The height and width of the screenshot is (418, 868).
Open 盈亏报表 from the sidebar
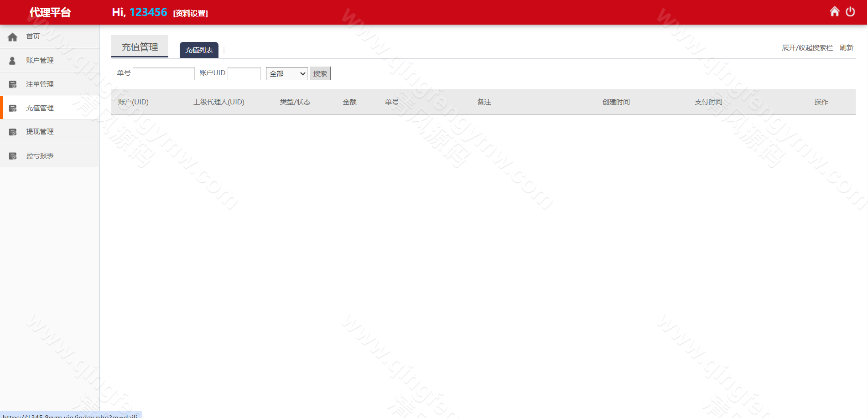(x=40, y=156)
